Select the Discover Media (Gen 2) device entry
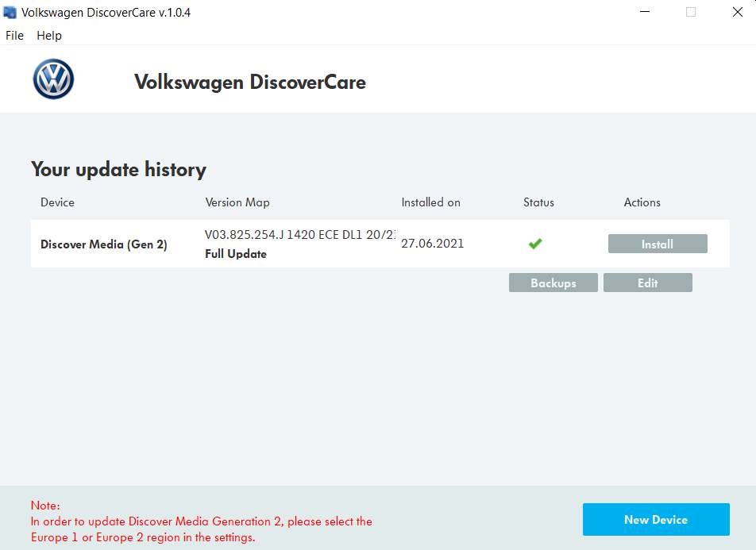This screenshot has width=756, height=550. pos(103,244)
